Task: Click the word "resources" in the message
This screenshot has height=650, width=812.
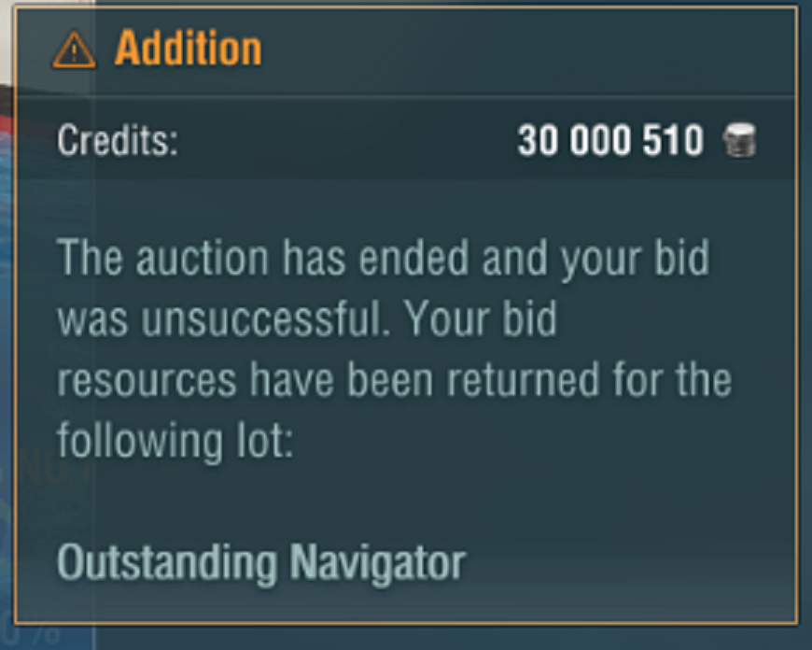Action: coord(130,381)
